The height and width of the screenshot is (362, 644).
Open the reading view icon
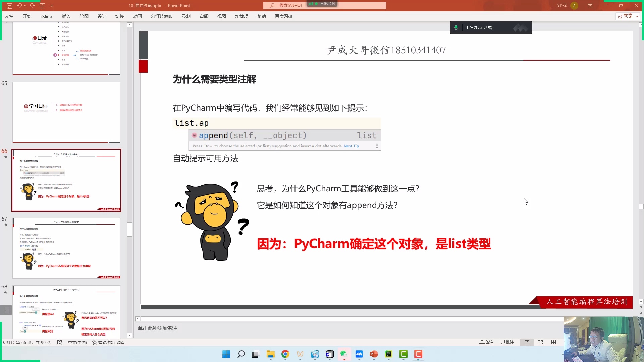(554, 342)
